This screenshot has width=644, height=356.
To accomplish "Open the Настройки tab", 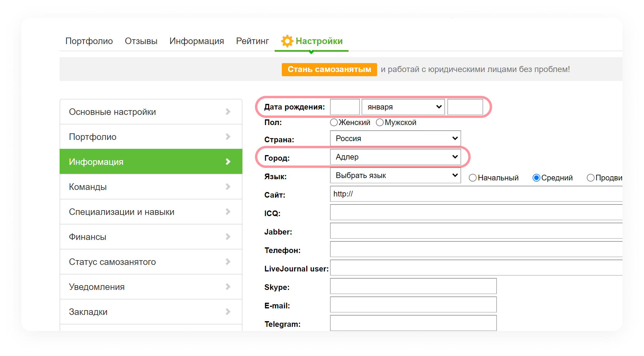I will click(312, 41).
